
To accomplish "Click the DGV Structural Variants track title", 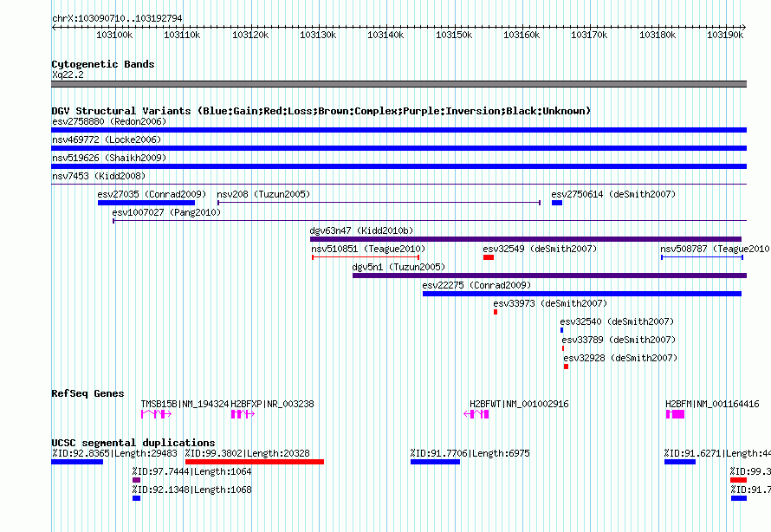I will click(321, 111).
